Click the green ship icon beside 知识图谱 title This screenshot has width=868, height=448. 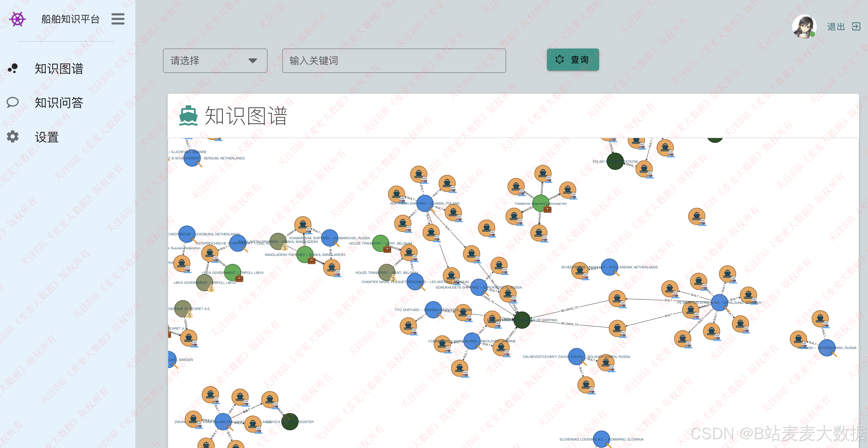pos(188,115)
